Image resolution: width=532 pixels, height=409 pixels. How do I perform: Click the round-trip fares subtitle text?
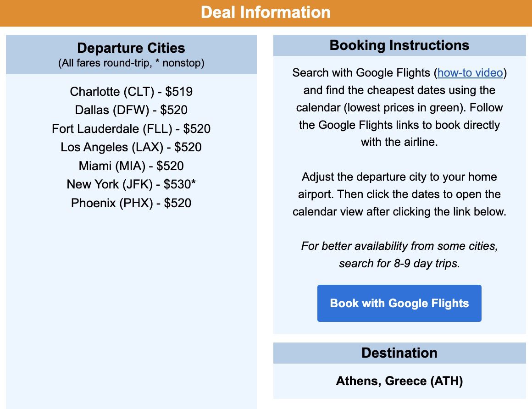click(131, 63)
